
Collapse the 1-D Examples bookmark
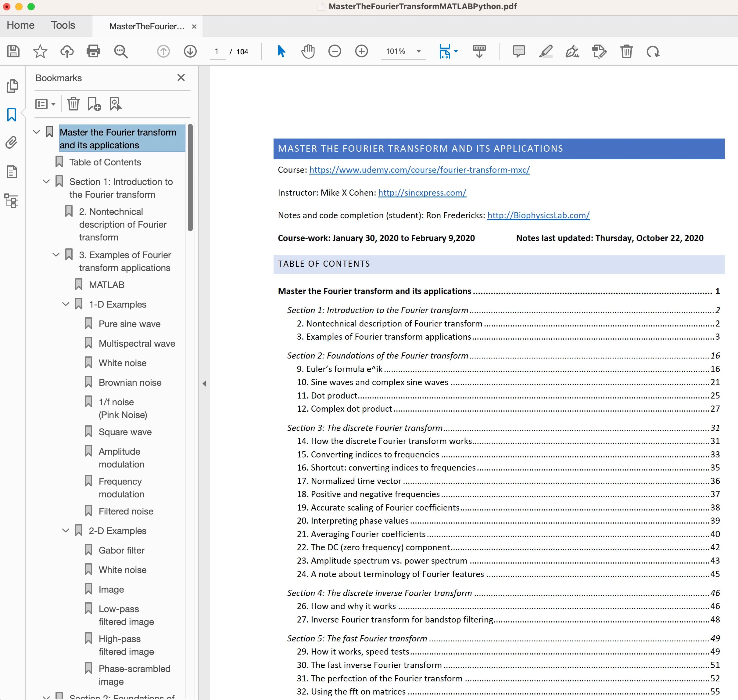coord(66,304)
